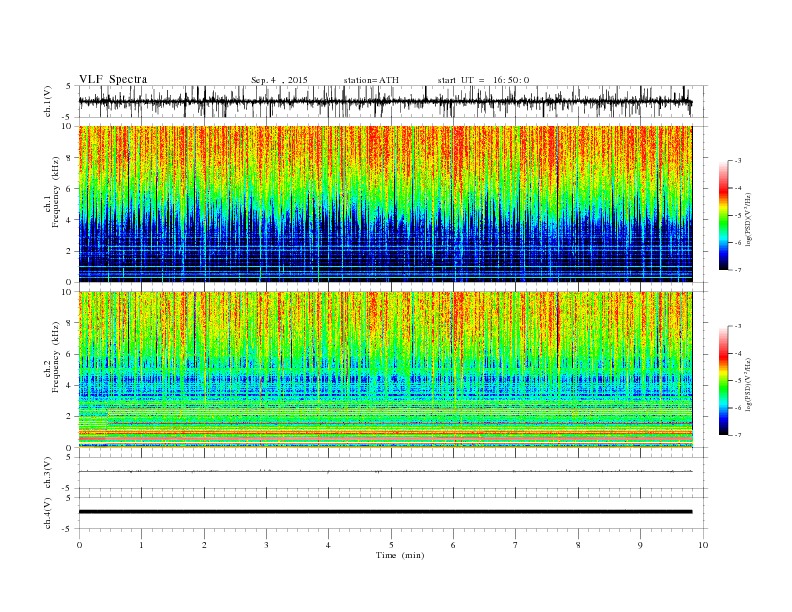
Task: Select the ch.1 spectrogram color scale bar
Action: (x=723, y=216)
